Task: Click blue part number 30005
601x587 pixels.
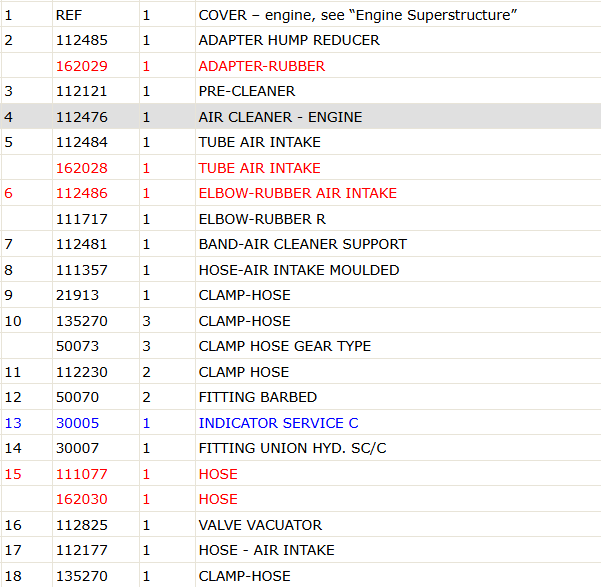Action: 77,423
